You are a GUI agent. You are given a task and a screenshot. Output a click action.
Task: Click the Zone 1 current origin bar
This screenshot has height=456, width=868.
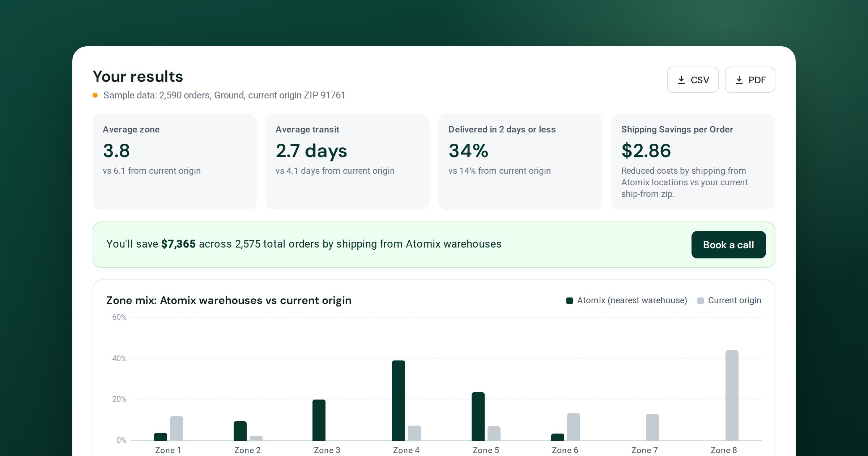176,428
